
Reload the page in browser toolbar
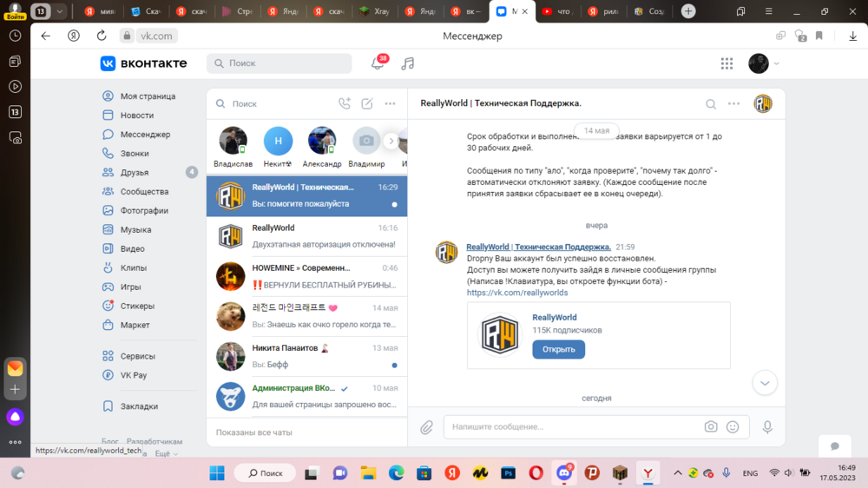[x=102, y=36]
